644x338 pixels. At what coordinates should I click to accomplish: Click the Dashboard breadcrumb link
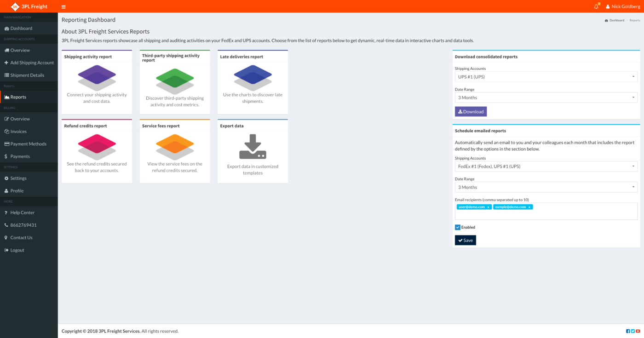(615, 20)
